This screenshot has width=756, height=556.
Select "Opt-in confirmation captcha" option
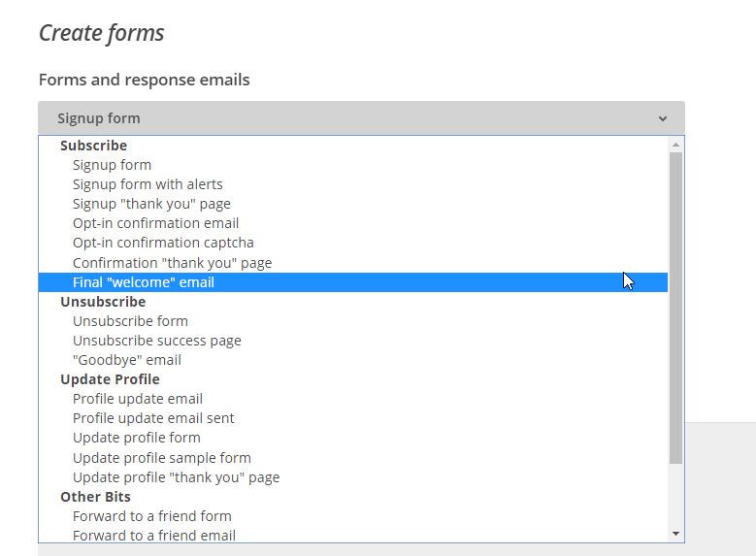click(x=163, y=243)
